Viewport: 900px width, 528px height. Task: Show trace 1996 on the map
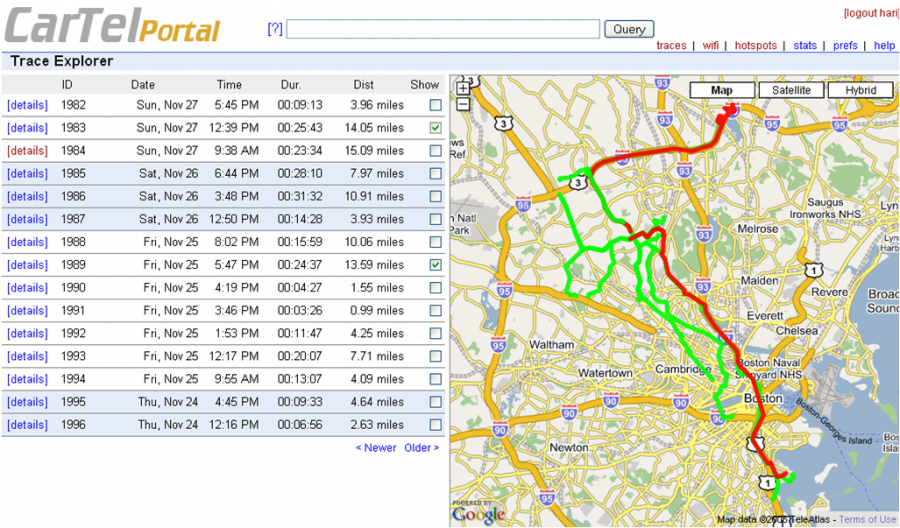(436, 425)
